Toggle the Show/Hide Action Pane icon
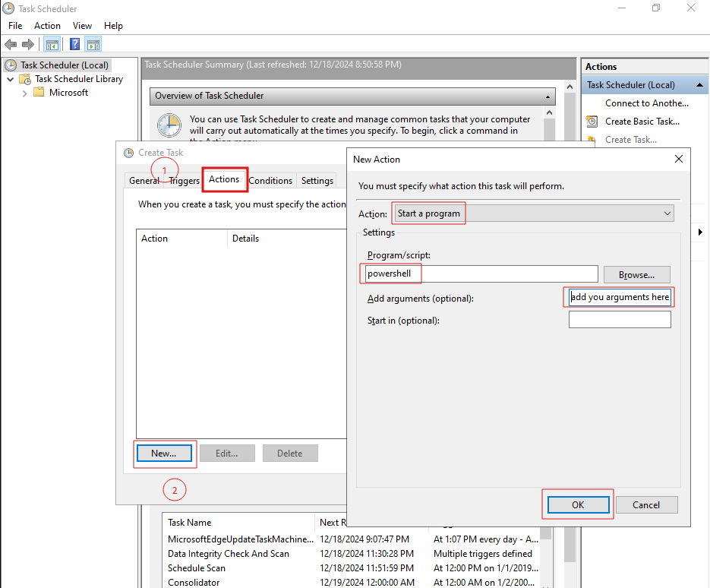The width and height of the screenshot is (710, 588). [93, 45]
